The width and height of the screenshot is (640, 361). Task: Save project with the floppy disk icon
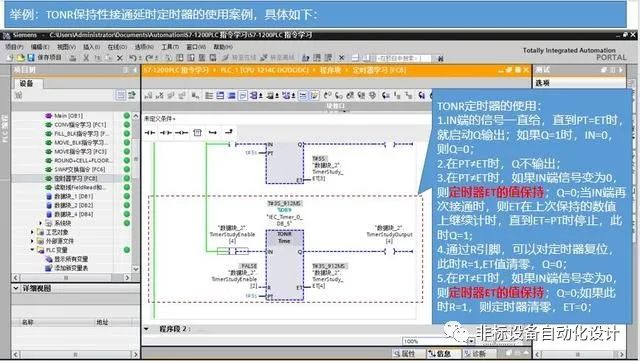(x=31, y=58)
